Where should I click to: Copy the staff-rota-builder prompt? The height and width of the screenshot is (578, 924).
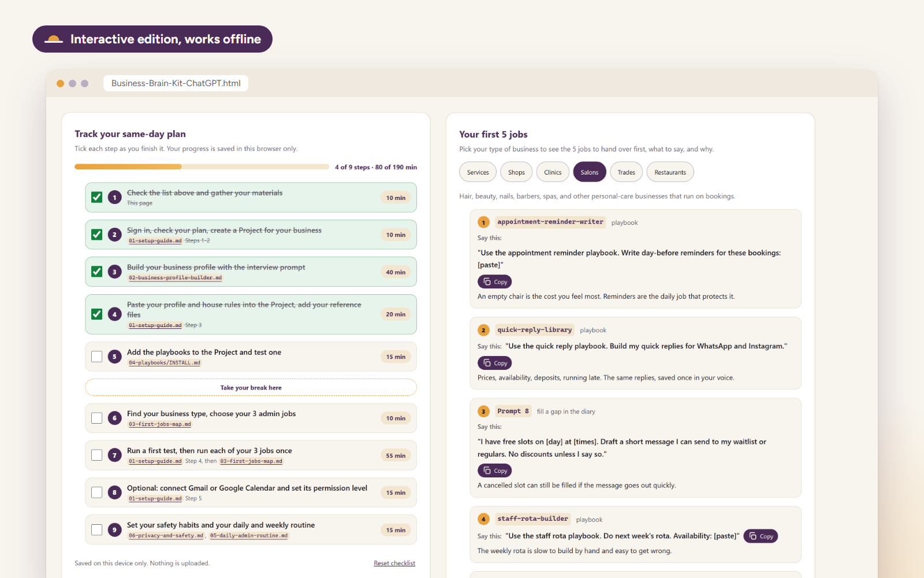pos(761,536)
